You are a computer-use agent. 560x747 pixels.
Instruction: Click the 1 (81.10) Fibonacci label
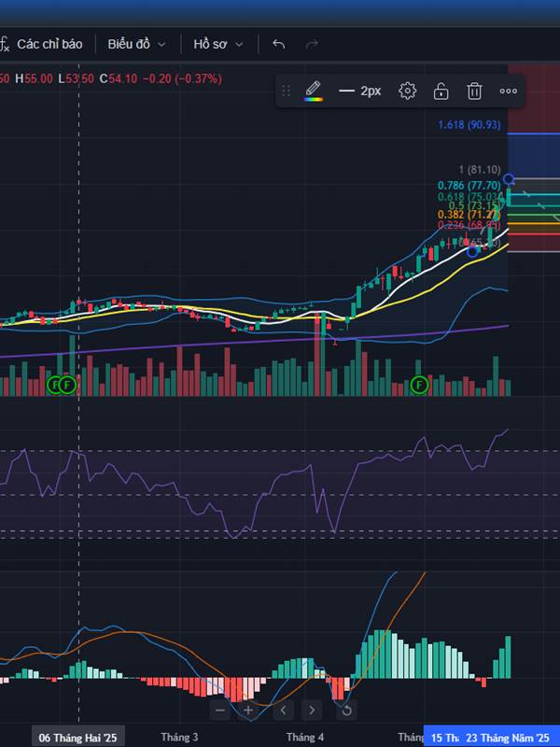pos(480,170)
